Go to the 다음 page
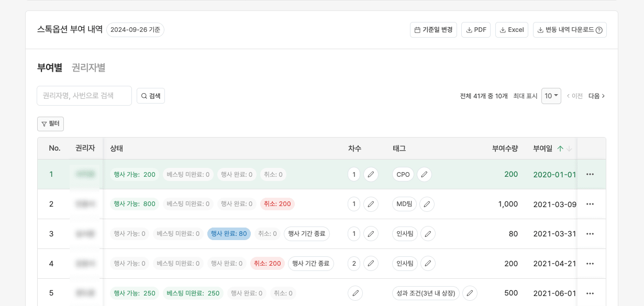This screenshot has width=644, height=306. (x=596, y=96)
